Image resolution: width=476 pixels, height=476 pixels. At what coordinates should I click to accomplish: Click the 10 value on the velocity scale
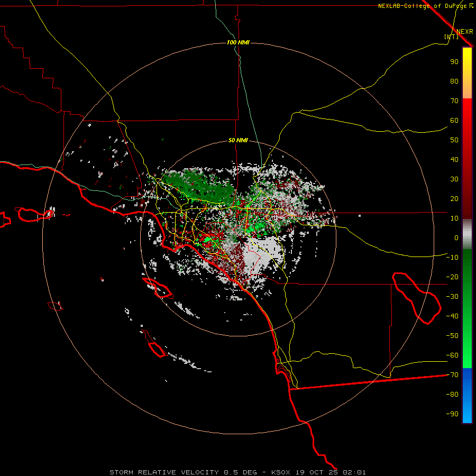pyautogui.click(x=454, y=218)
